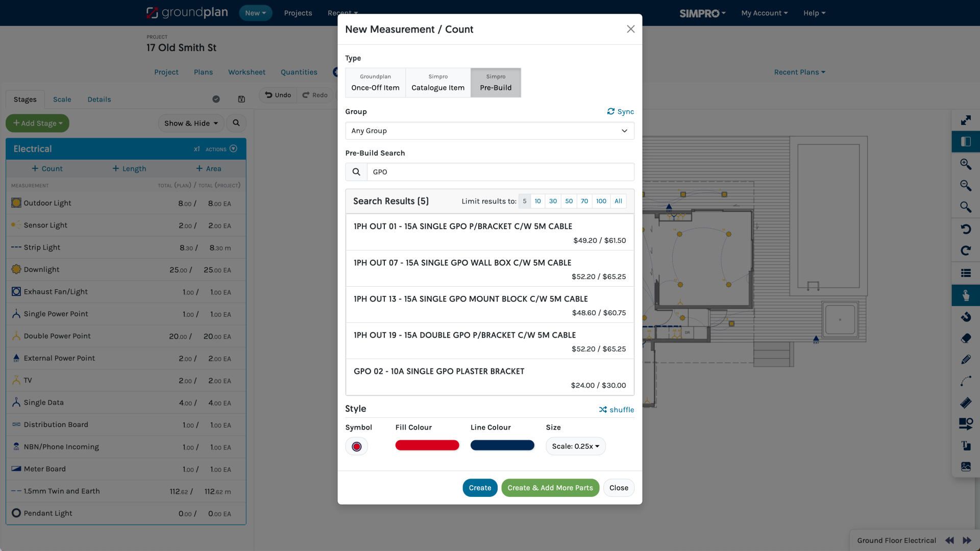Expand the Show & Hide dropdown
The height and width of the screenshot is (551, 980).
tap(191, 123)
